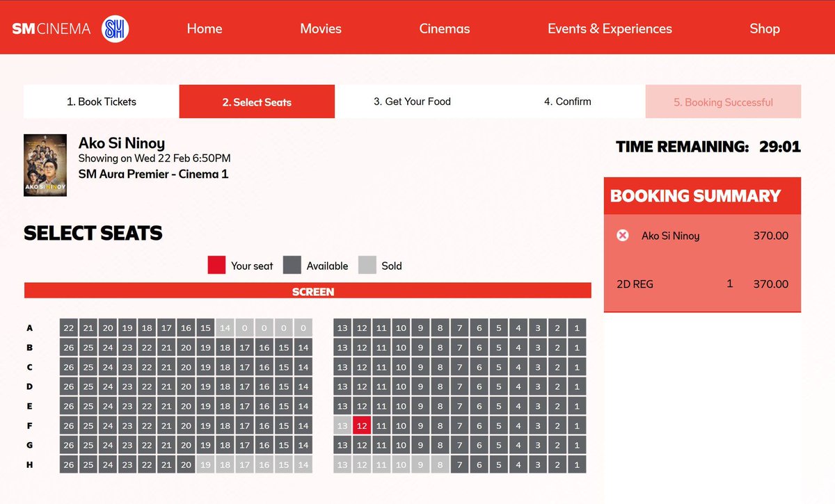
Task: Select seat C20 in the left block
Action: pos(186,367)
